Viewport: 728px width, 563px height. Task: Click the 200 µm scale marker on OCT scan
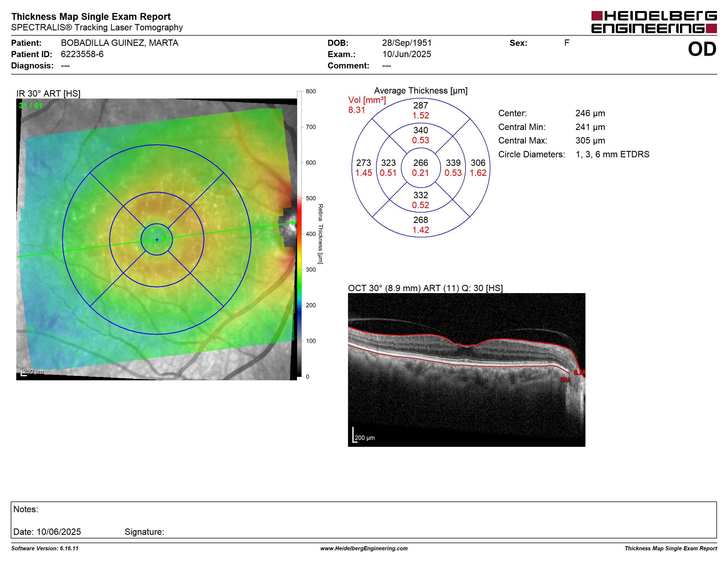coord(364,435)
